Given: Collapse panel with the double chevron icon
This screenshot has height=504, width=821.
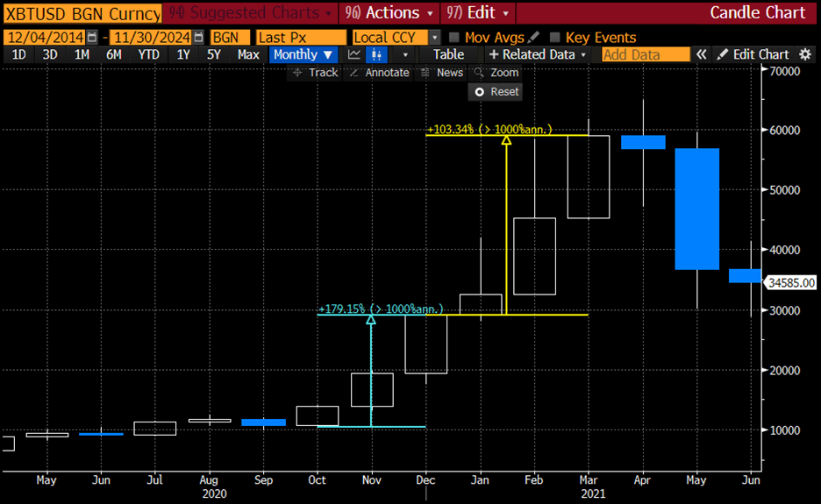Looking at the screenshot, I should pos(701,54).
